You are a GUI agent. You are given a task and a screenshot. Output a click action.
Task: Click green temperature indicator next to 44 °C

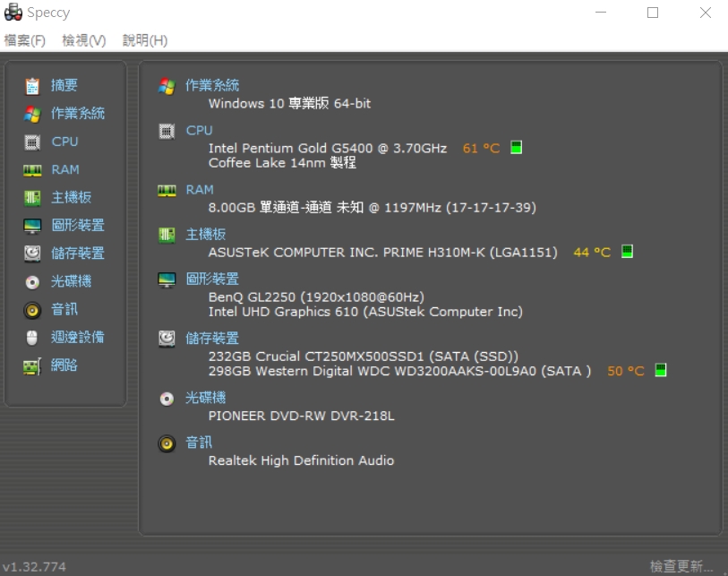click(x=627, y=252)
